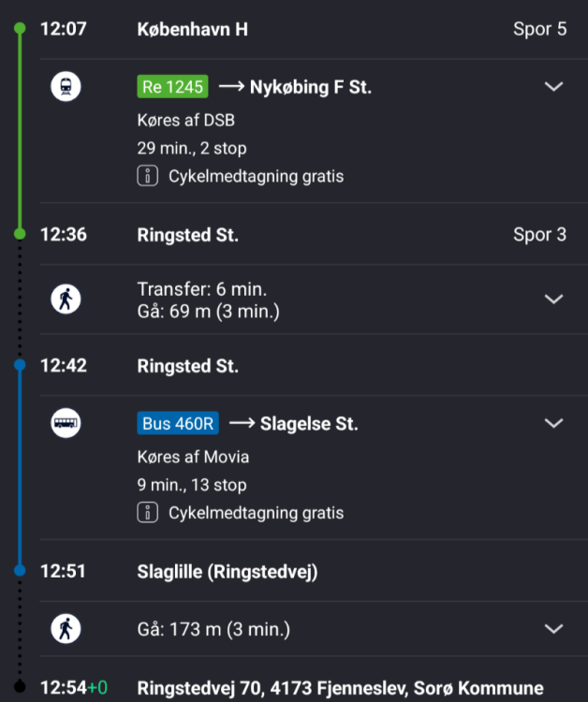Viewport: 588px width, 702px height.
Task: Click the Nykøbing F St. train direction
Action: [310, 87]
